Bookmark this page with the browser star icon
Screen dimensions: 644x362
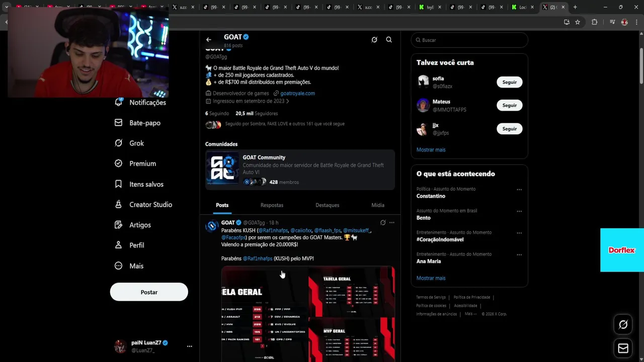578,22
